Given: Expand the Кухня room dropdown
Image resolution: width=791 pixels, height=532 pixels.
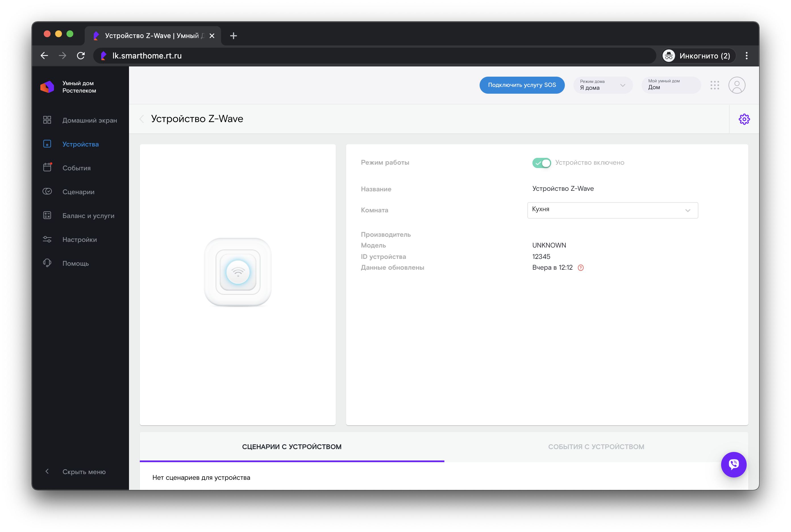Looking at the screenshot, I should coord(612,210).
